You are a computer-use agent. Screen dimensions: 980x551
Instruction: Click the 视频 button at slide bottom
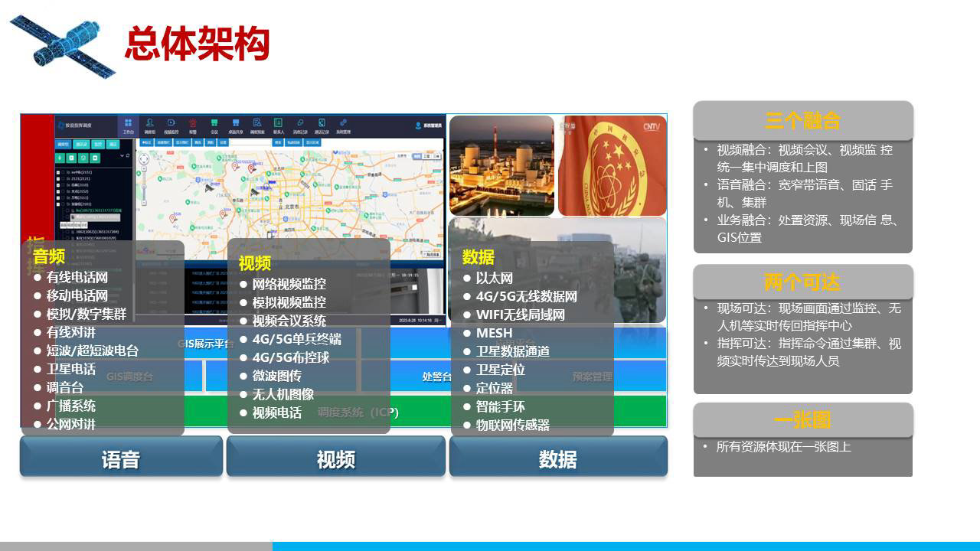pos(335,457)
